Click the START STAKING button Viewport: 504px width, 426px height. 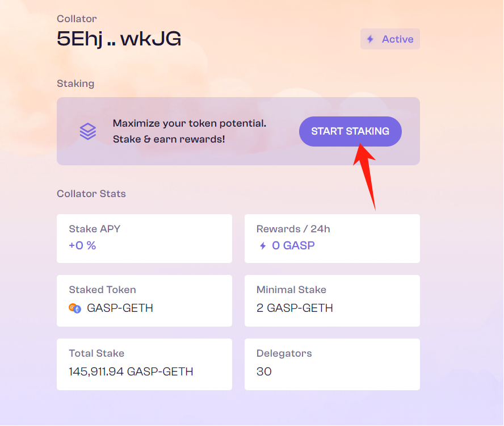pos(350,131)
